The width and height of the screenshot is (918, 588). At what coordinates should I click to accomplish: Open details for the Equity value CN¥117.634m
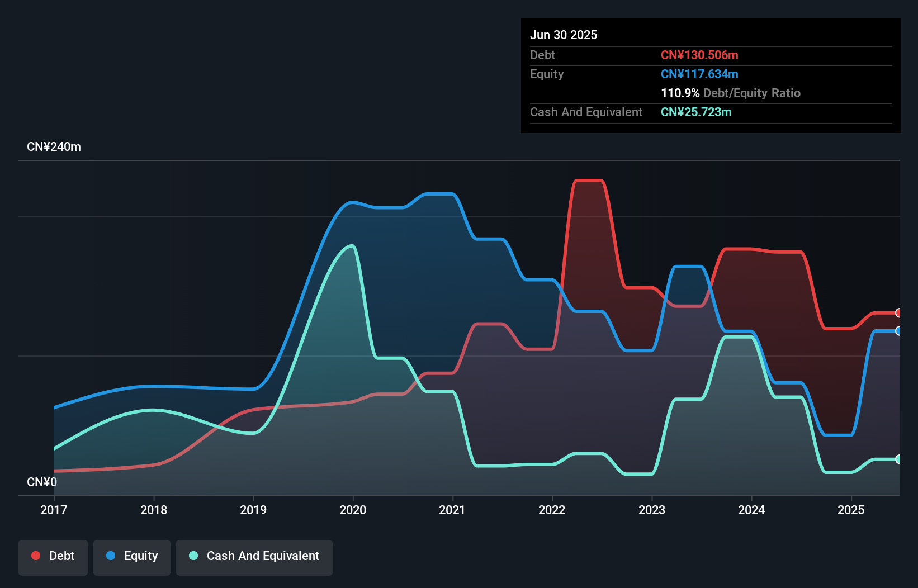[x=699, y=74]
